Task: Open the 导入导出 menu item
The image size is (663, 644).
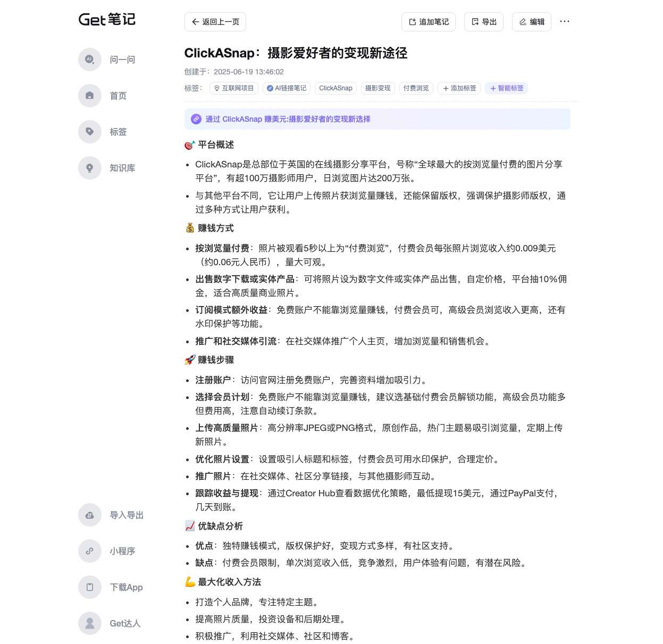Action: 127,515
